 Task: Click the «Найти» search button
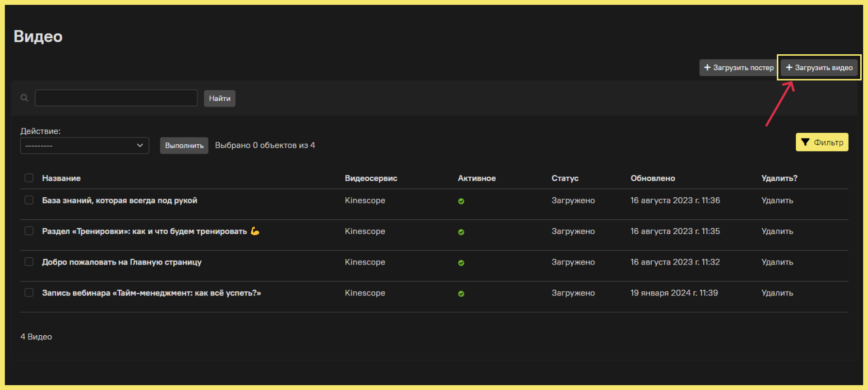(x=220, y=98)
